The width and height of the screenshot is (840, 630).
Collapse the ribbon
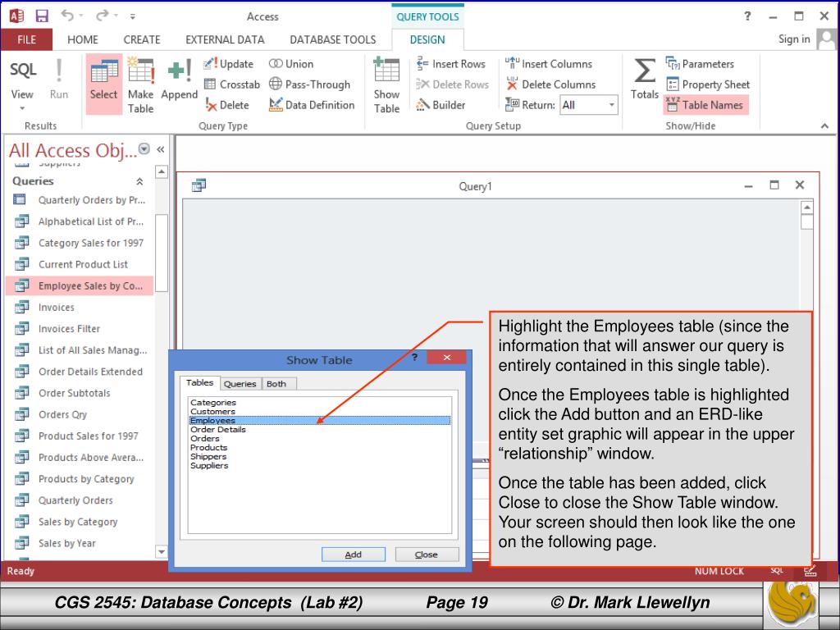click(824, 126)
